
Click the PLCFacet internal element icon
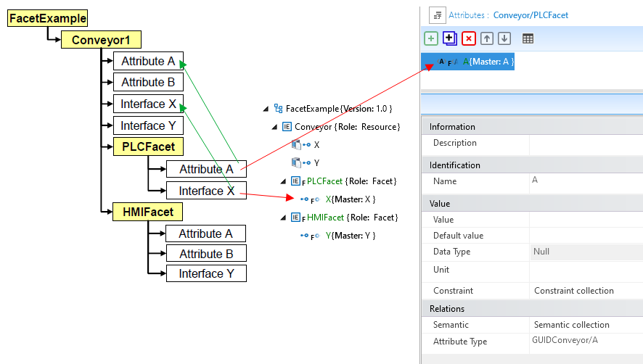click(296, 181)
